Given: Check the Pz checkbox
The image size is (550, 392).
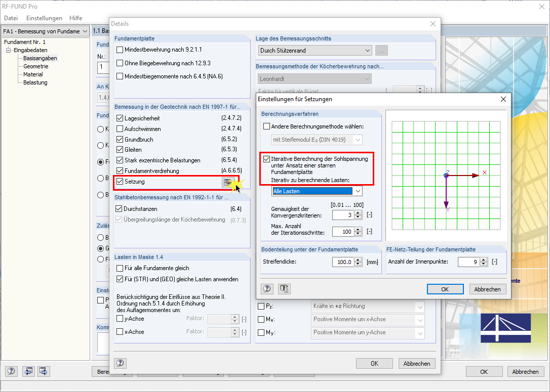Looking at the screenshot, I should pyautogui.click(x=261, y=306).
